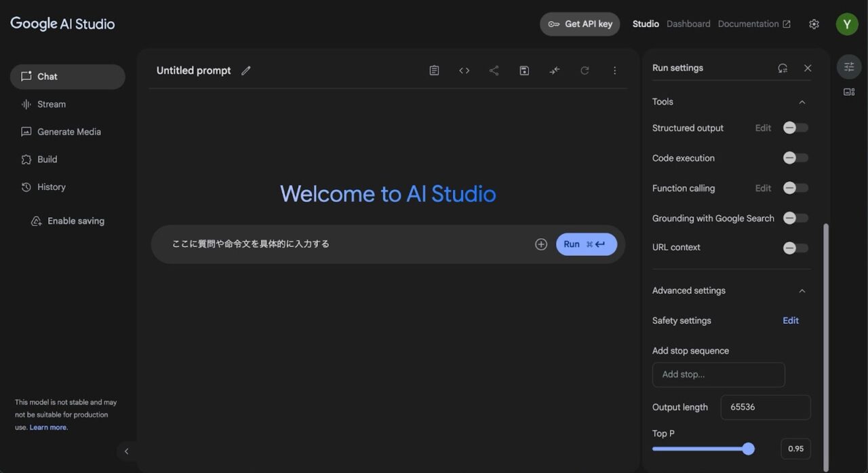Enable Grounding with Google Search switch
This screenshot has width=868, height=473.
click(795, 218)
